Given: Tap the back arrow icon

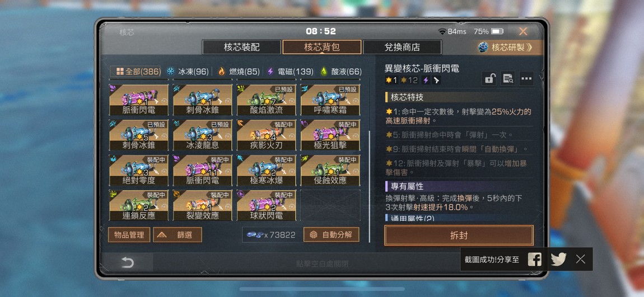Looking at the screenshot, I should (x=127, y=262).
